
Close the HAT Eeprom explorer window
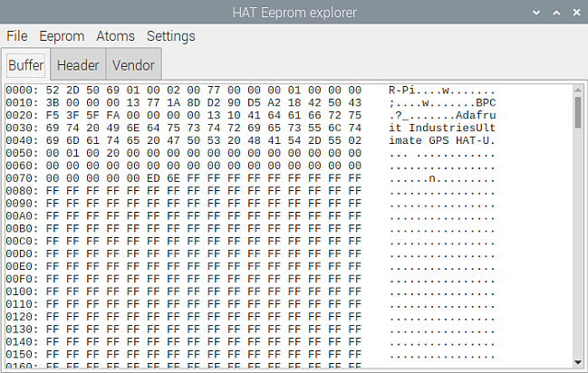[577, 13]
